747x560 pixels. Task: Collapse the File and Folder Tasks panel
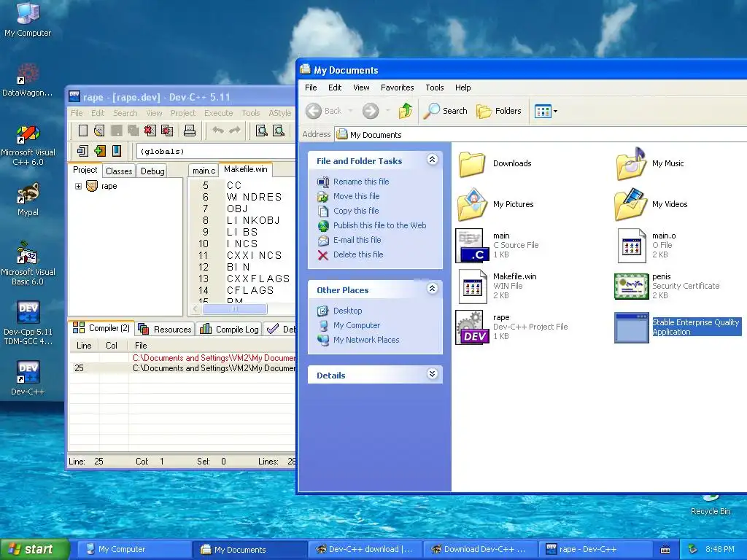click(432, 160)
